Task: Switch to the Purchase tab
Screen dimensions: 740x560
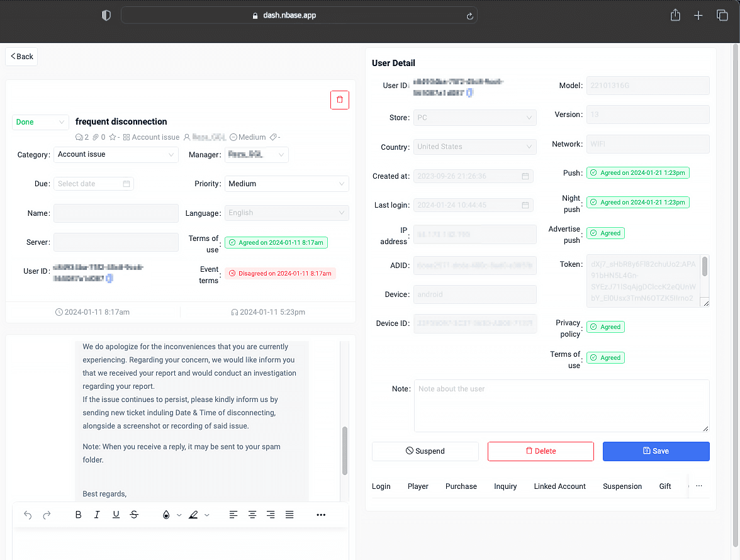Action: tap(461, 486)
